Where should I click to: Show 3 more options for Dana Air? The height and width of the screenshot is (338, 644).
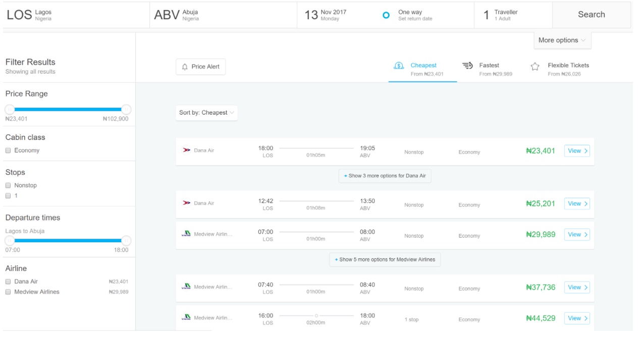point(384,177)
